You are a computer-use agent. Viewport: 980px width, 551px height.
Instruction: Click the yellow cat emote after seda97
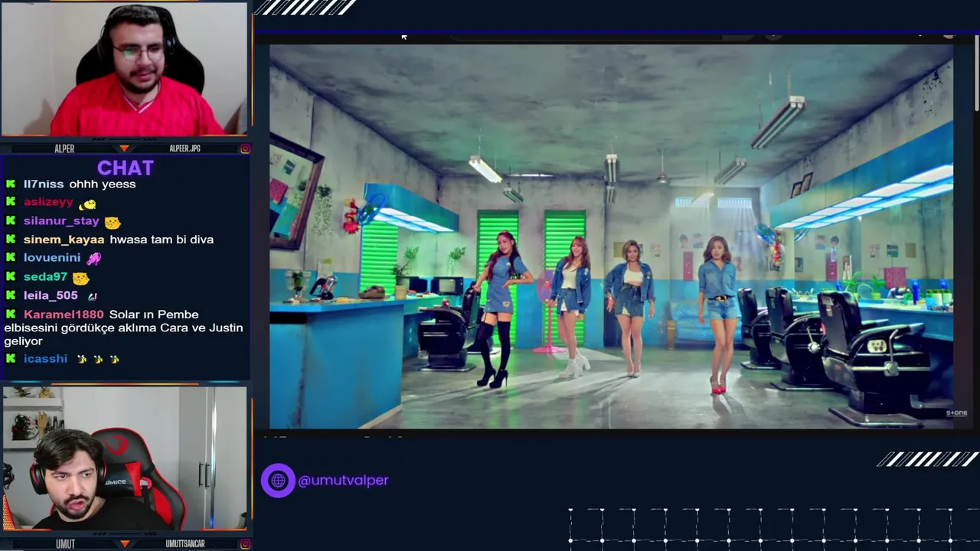[x=80, y=279]
